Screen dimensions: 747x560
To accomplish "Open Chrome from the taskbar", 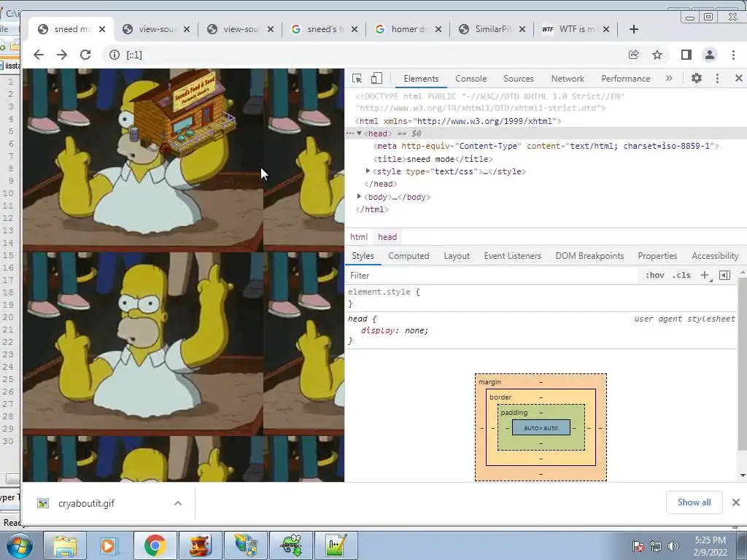I will [x=155, y=545].
